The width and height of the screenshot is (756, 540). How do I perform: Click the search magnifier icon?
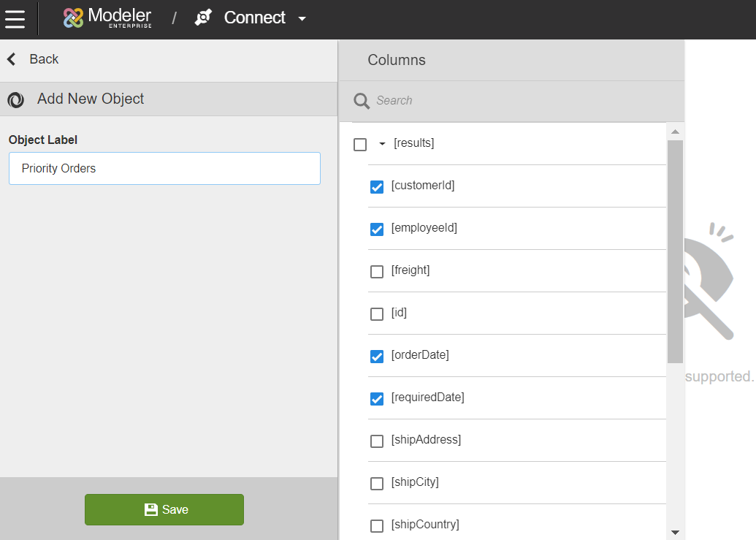tap(362, 101)
